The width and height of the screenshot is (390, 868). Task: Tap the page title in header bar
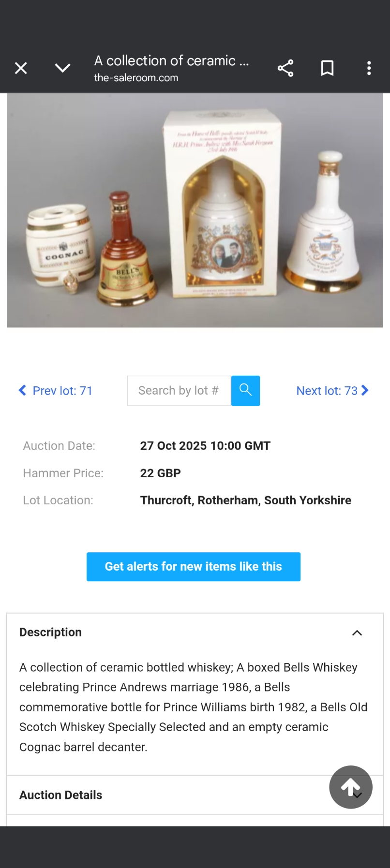(172, 61)
